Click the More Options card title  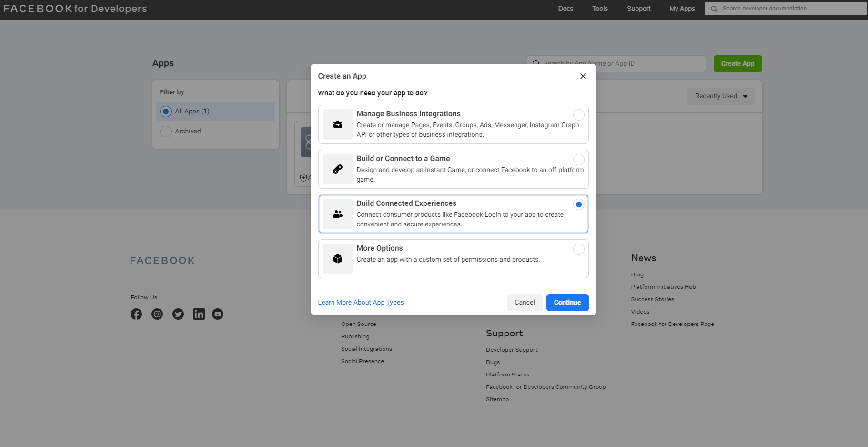(379, 248)
